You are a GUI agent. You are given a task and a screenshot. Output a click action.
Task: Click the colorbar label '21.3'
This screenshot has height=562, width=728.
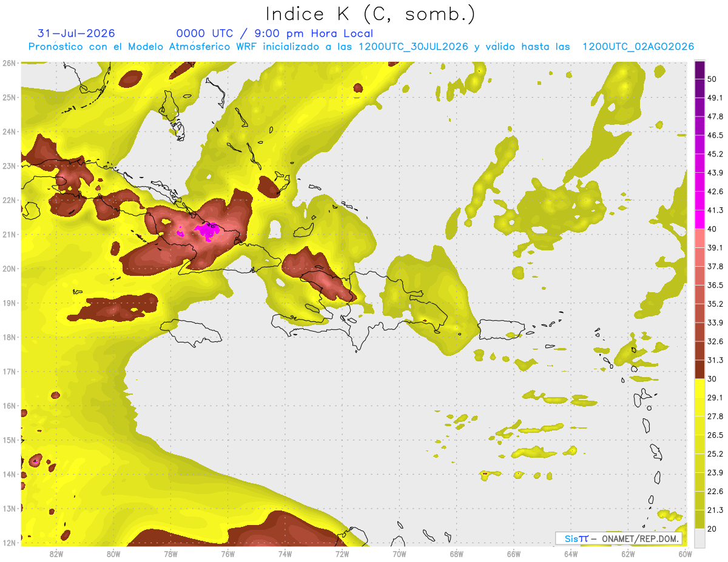click(715, 510)
